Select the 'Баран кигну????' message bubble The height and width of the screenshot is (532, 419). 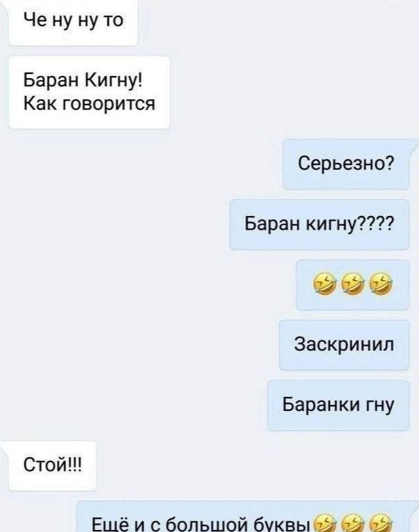pos(319,225)
